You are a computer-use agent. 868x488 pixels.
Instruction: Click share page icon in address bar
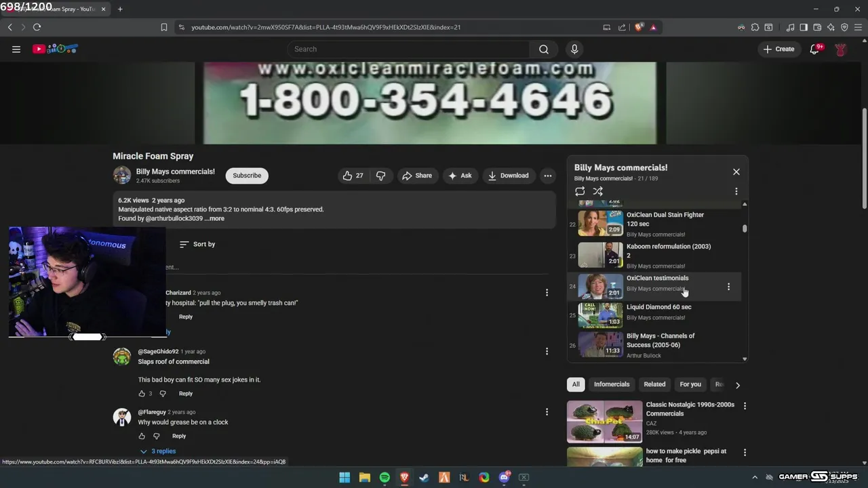click(x=622, y=27)
